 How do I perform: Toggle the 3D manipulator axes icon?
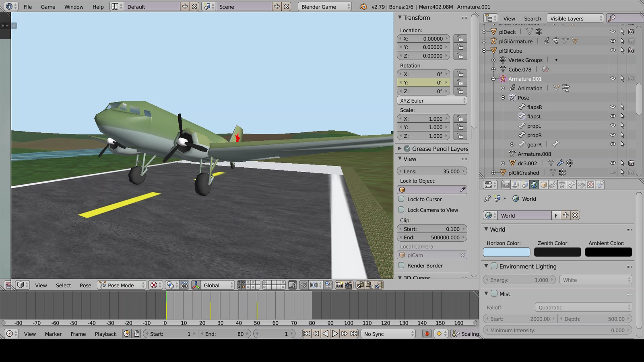[196, 285]
